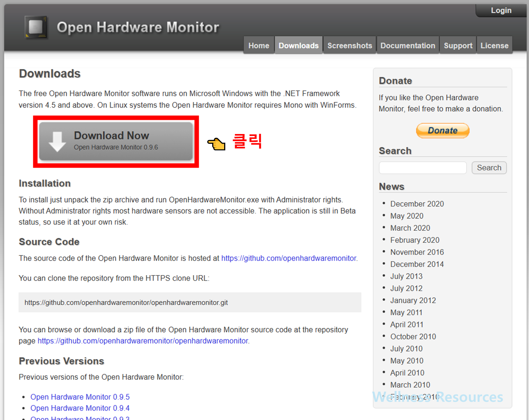The height and width of the screenshot is (420, 529).
Task: Click the Donate sidebar heading
Action: pyautogui.click(x=396, y=81)
